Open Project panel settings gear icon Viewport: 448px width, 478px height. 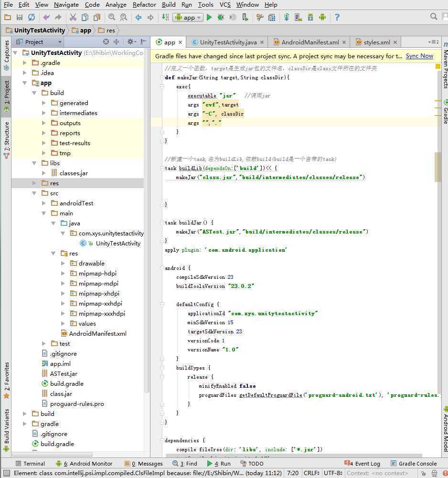coord(130,42)
